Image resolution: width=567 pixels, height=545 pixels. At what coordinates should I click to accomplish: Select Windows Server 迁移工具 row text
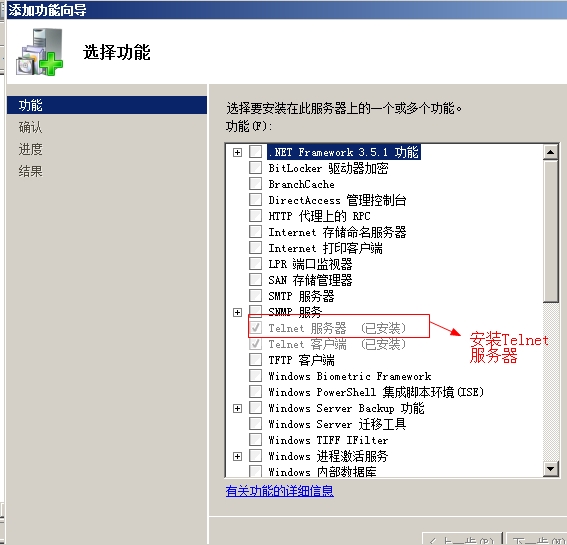[x=337, y=424]
